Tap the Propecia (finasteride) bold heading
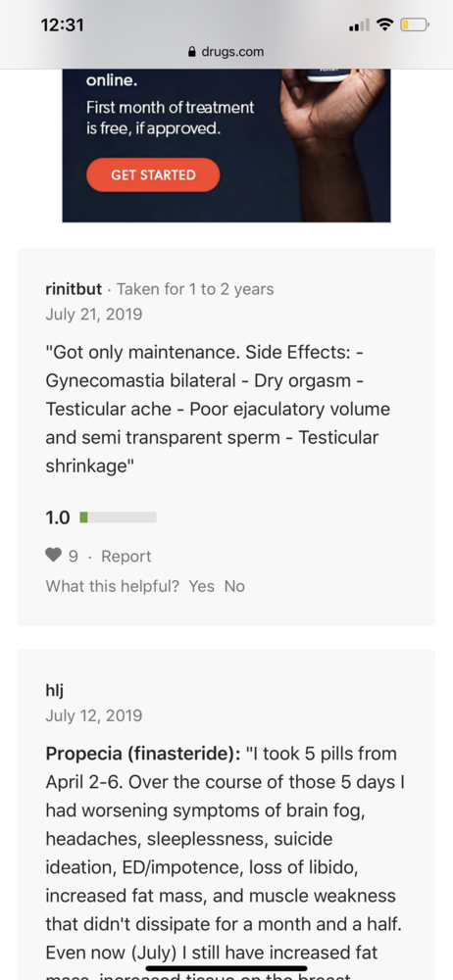 tap(142, 753)
